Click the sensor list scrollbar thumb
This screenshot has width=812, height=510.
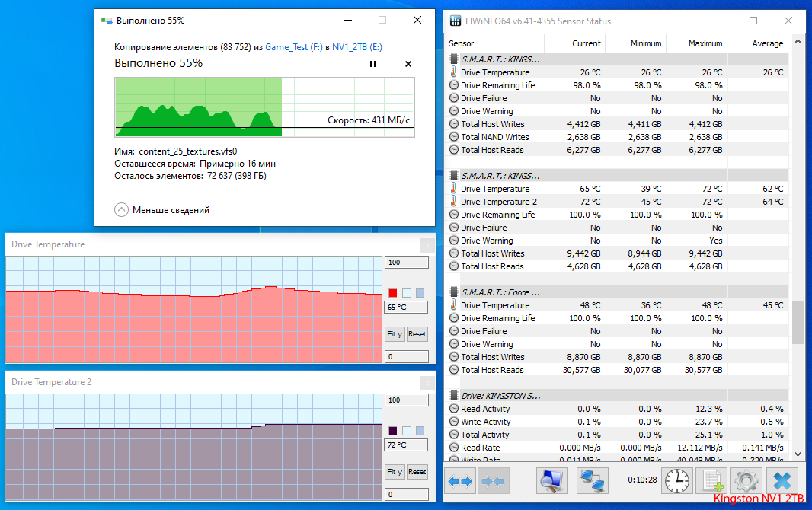tap(798, 321)
